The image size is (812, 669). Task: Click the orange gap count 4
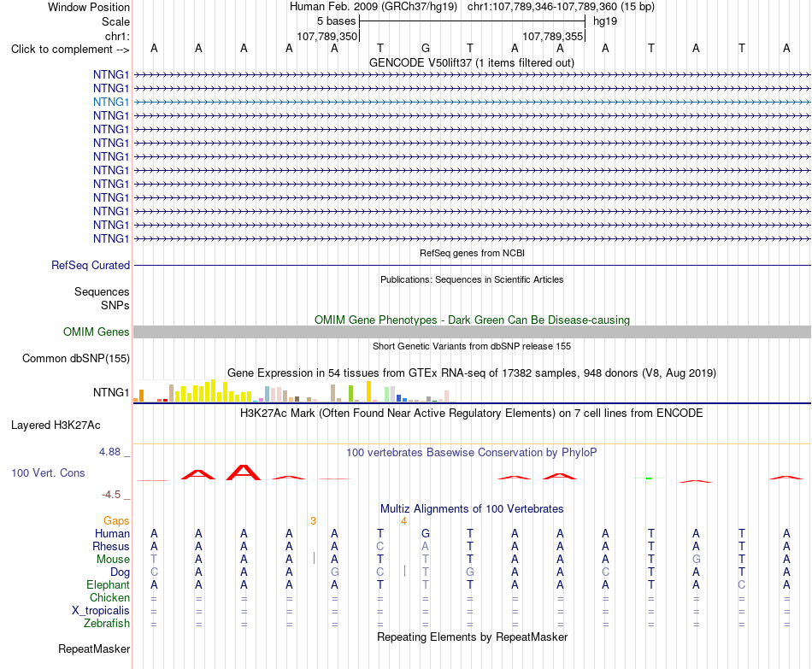403,521
